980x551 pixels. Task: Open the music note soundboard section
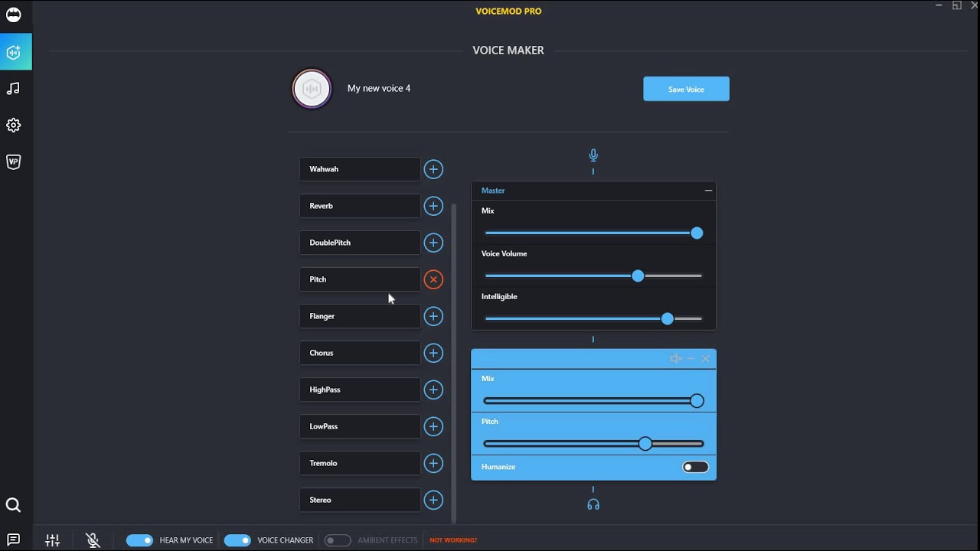(x=13, y=89)
